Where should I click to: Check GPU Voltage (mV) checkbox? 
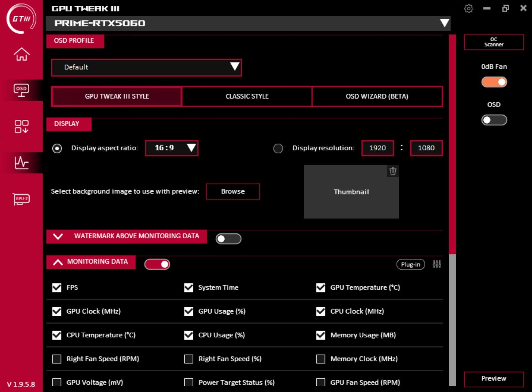click(x=57, y=383)
